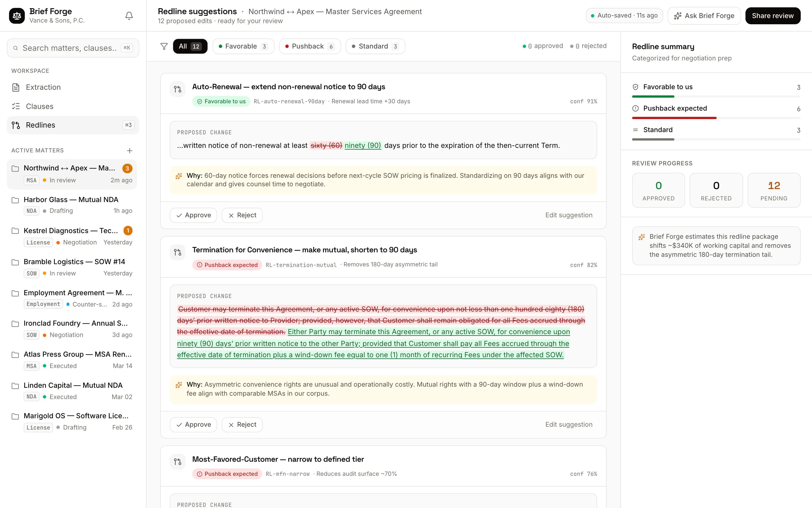Click the Favorable to us shield icon in summary
Viewport: 812px width, 508px height.
(x=636, y=87)
